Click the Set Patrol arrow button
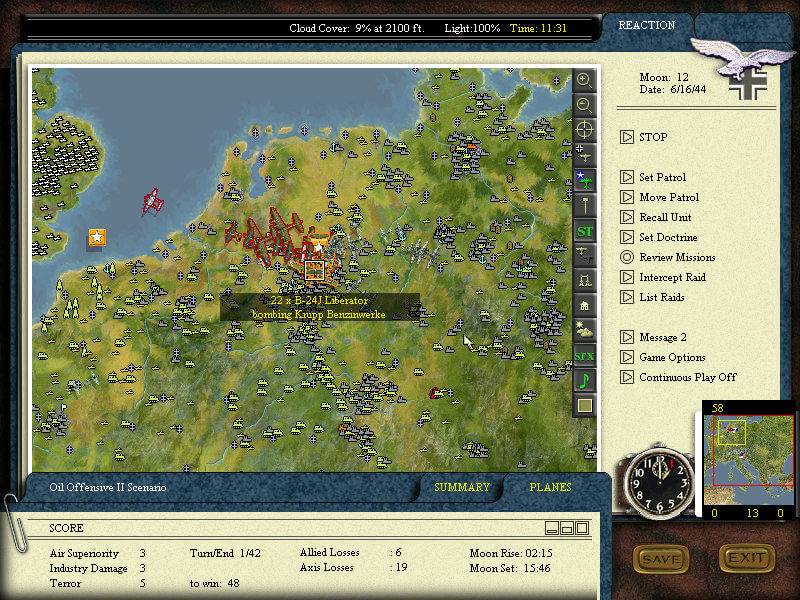Screen dimensions: 800x600 (627, 177)
